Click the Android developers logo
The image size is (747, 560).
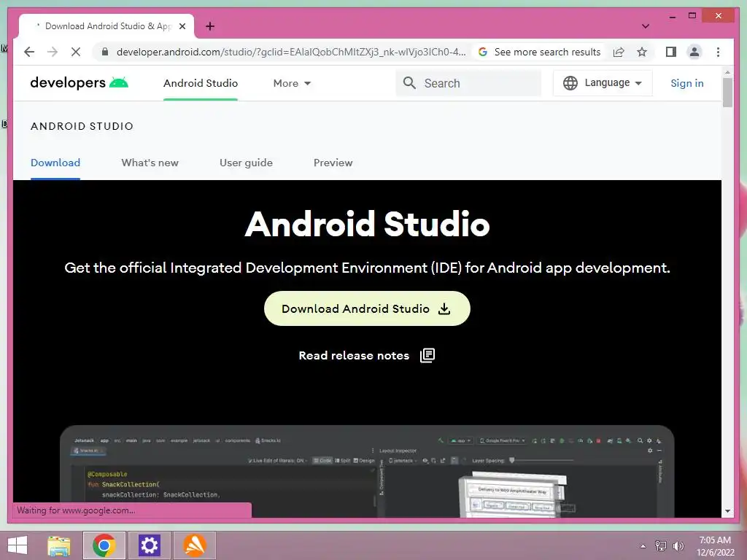(79, 83)
